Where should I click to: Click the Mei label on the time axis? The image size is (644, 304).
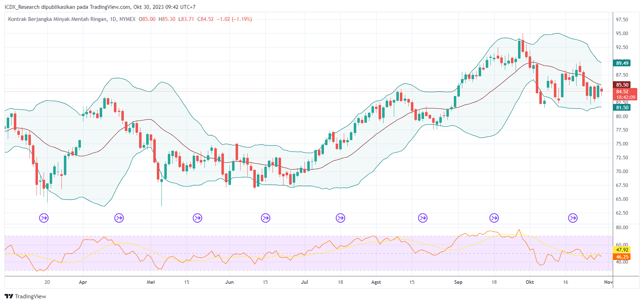151,282
